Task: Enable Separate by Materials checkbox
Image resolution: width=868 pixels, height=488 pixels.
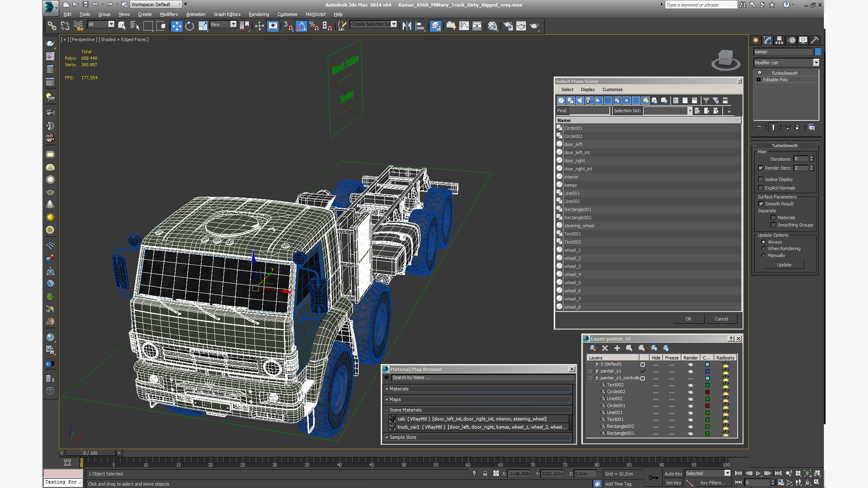Action: point(774,218)
